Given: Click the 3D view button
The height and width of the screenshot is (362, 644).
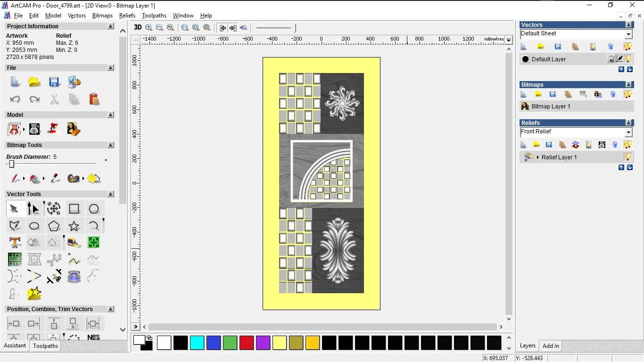Looking at the screenshot, I should pos(138,27).
